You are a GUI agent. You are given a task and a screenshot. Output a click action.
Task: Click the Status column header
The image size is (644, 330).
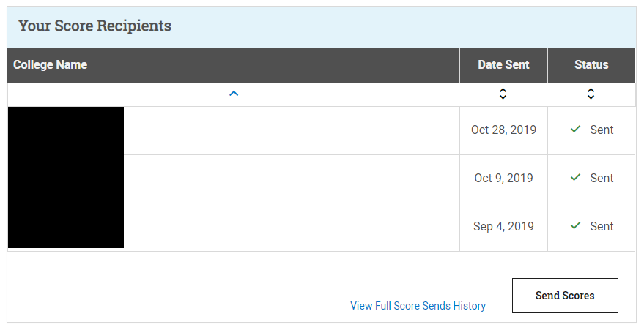tap(591, 65)
